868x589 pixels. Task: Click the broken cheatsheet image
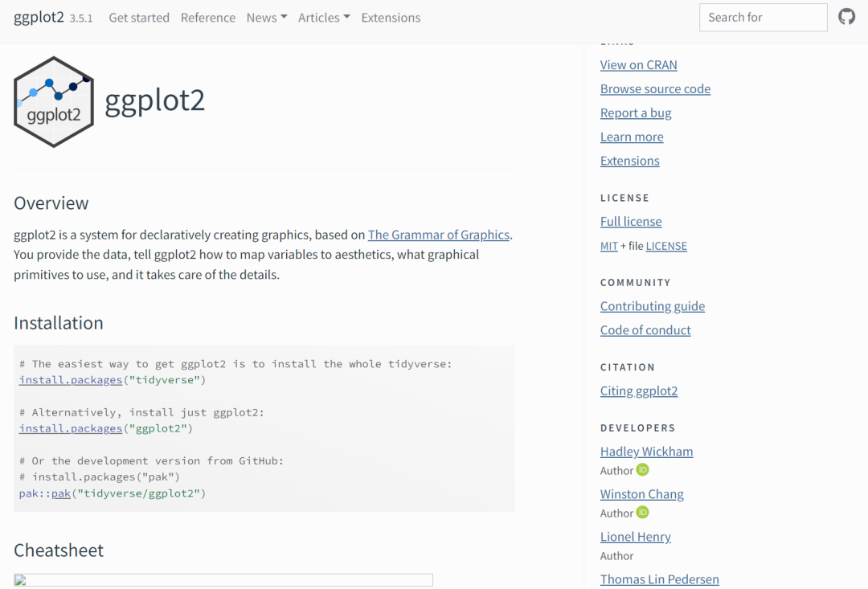pos(223,579)
